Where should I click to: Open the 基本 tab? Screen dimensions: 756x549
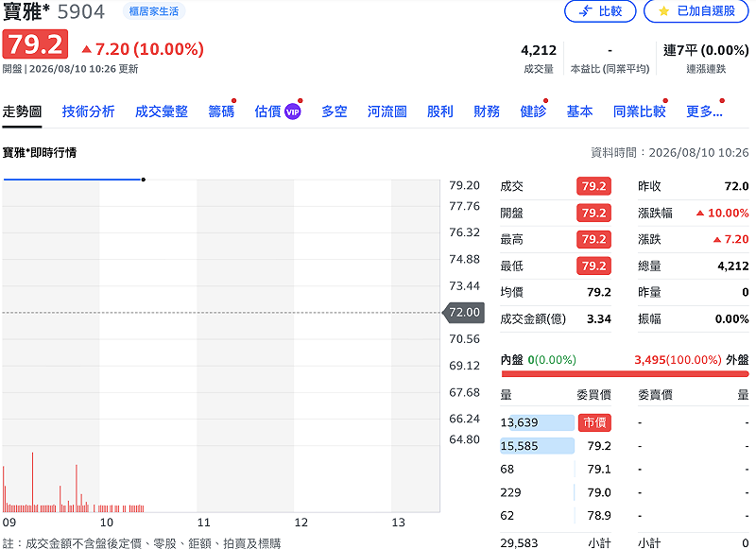point(579,112)
